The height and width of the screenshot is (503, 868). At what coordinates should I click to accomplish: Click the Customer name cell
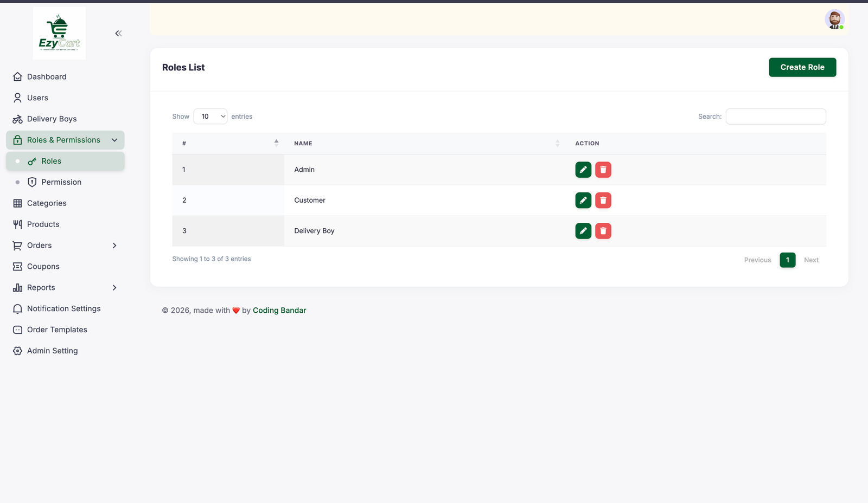tap(424, 201)
